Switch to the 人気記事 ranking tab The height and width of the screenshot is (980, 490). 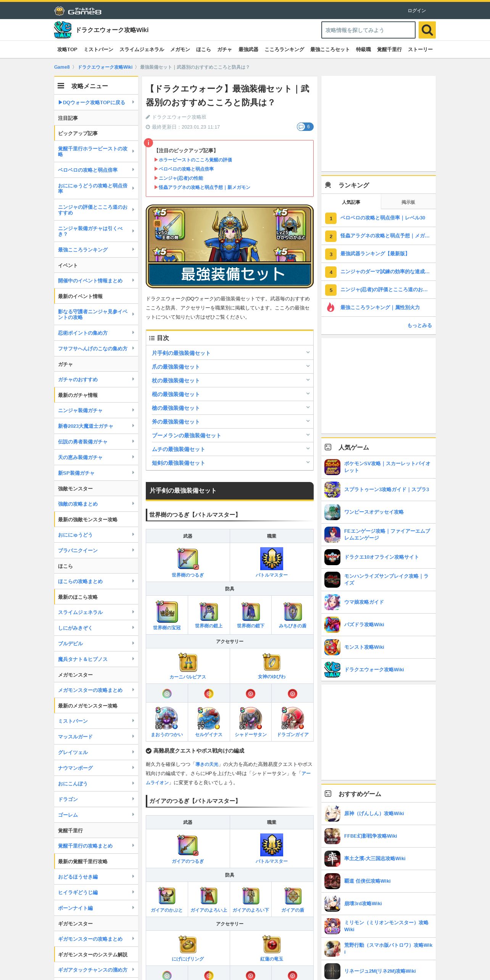(351, 202)
